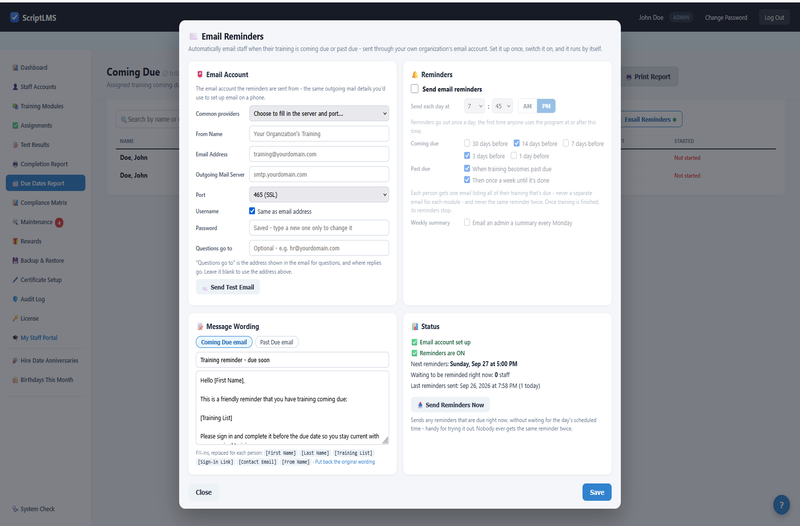Insert the [Sign-in Link] fill-in tag
Image resolution: width=800 pixels, height=526 pixels.
click(x=215, y=462)
